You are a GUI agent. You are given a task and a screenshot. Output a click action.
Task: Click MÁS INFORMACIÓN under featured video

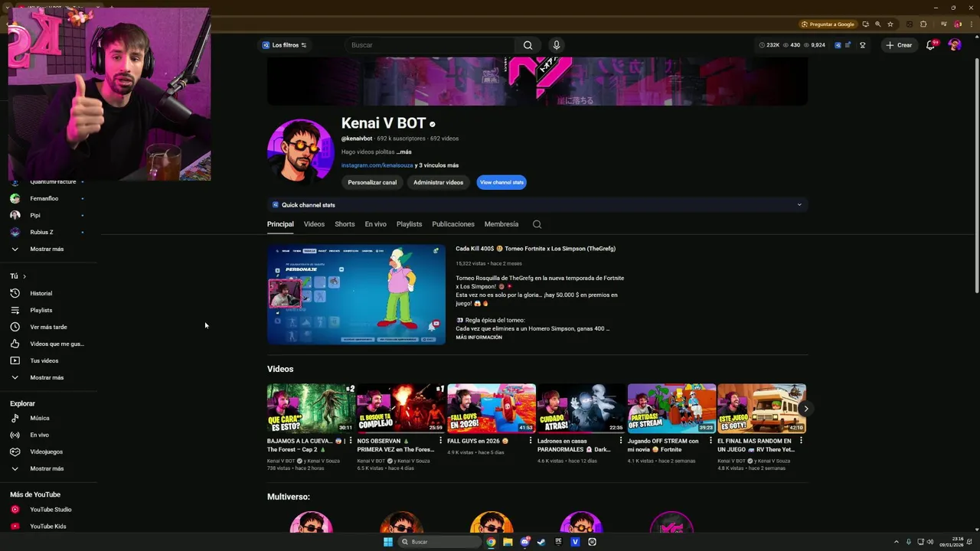[x=479, y=337]
